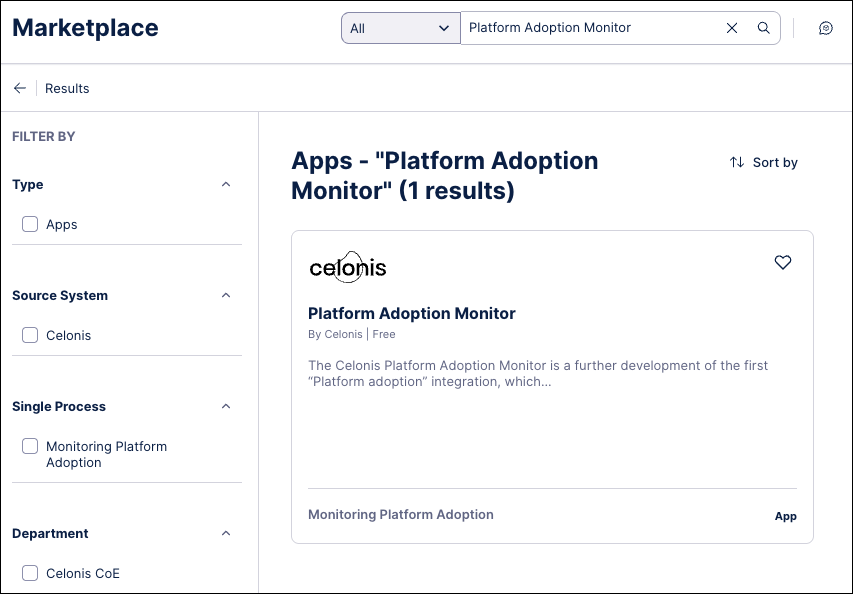Tick the Monitoring Platform Adoption checkbox
Viewport: 853px width, 594px height.
coord(30,447)
